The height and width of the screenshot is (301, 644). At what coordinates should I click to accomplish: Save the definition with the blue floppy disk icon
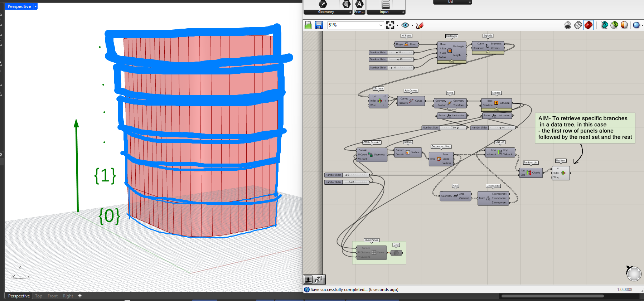(319, 25)
